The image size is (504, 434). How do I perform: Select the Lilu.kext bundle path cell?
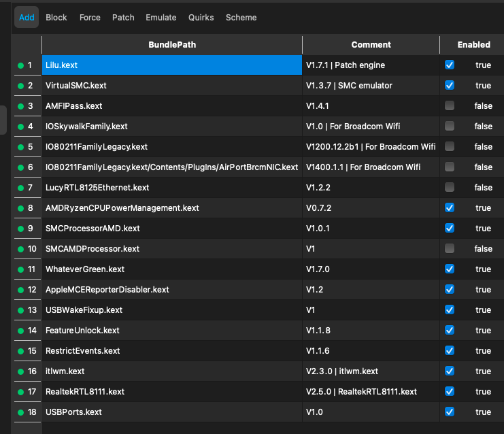pyautogui.click(x=172, y=65)
